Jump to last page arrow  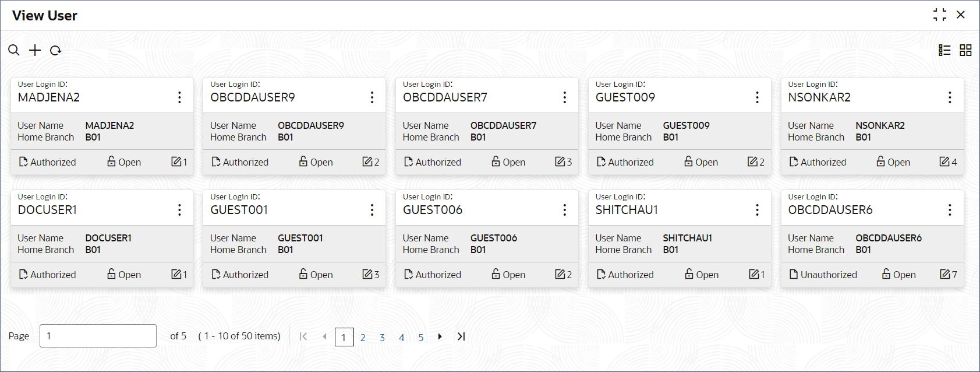click(461, 336)
